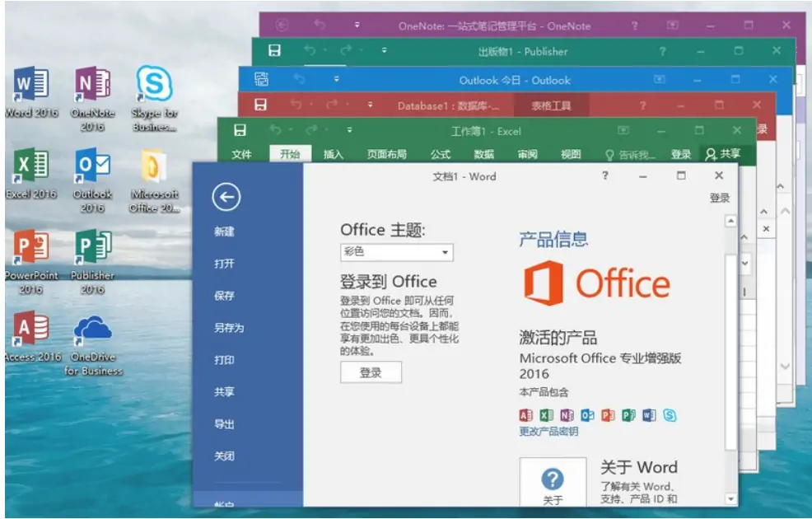Expand the Quick Access Toolbar customize arrow
812x519 pixels.
[x=349, y=131]
